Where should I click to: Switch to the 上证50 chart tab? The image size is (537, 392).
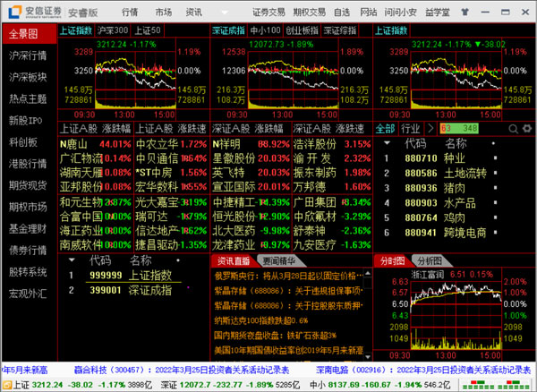pyautogui.click(x=148, y=30)
